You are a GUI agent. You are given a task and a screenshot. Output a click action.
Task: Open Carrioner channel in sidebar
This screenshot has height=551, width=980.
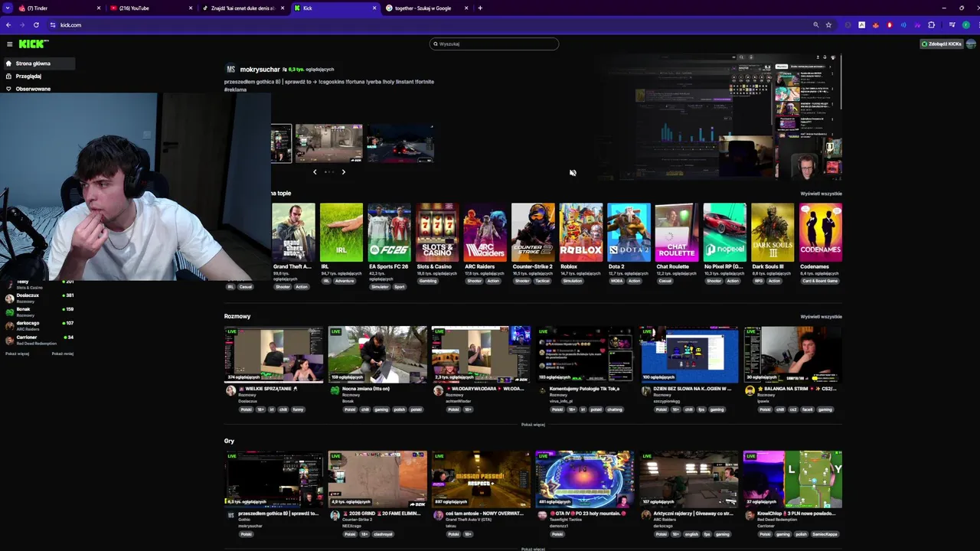(38, 339)
